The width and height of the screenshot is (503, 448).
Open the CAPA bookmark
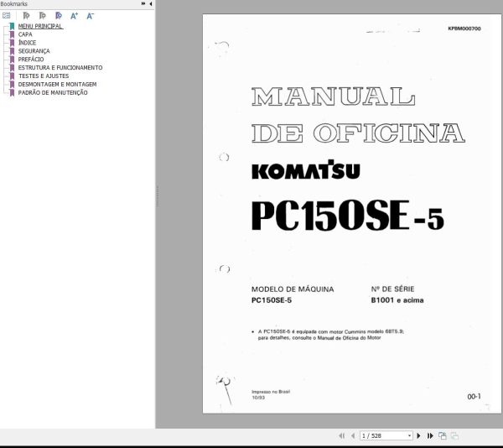[x=25, y=34]
